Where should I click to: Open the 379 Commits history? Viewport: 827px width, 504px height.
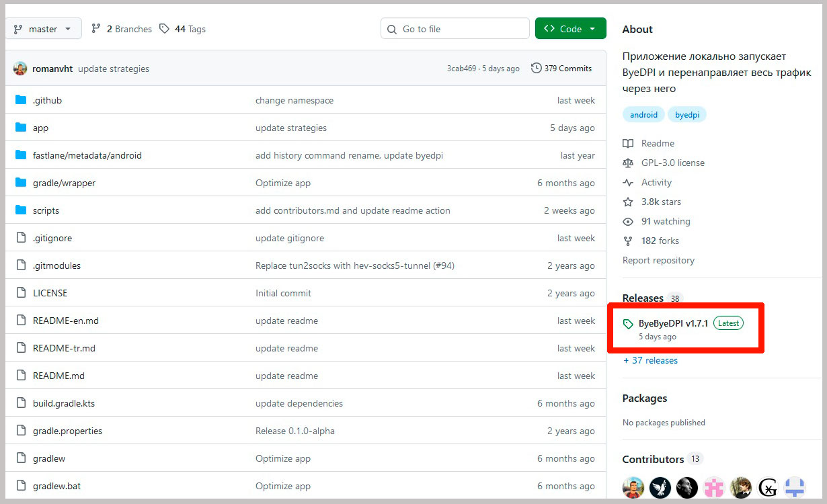561,69
